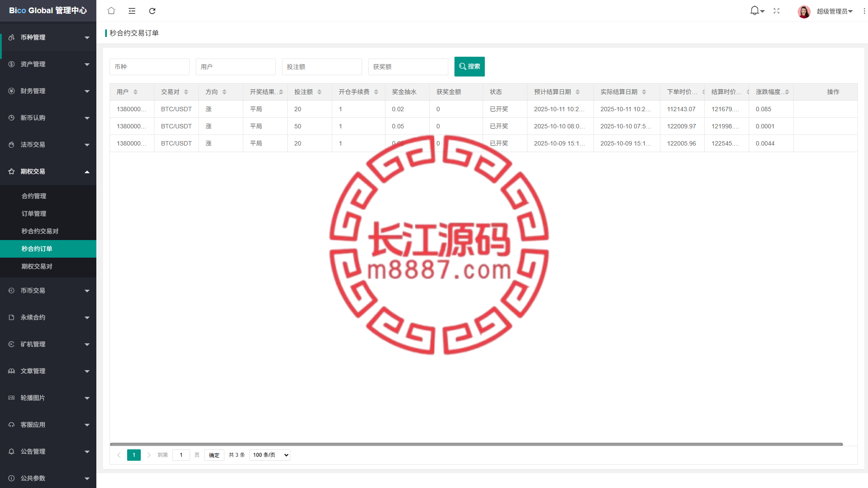
Task: Click the 矿机管理 sidebar icon
Action: click(x=11, y=344)
